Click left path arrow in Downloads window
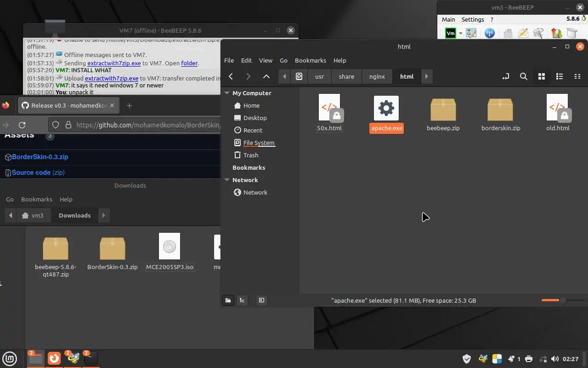Image resolution: width=588 pixels, height=368 pixels. (11, 215)
